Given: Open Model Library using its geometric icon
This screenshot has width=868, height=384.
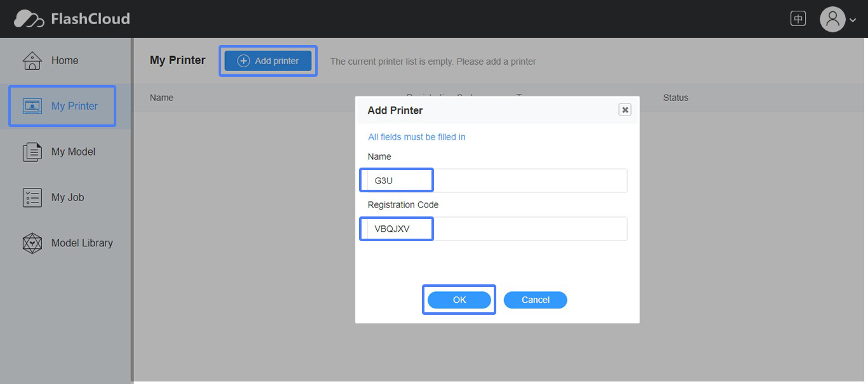Looking at the screenshot, I should click(x=32, y=242).
